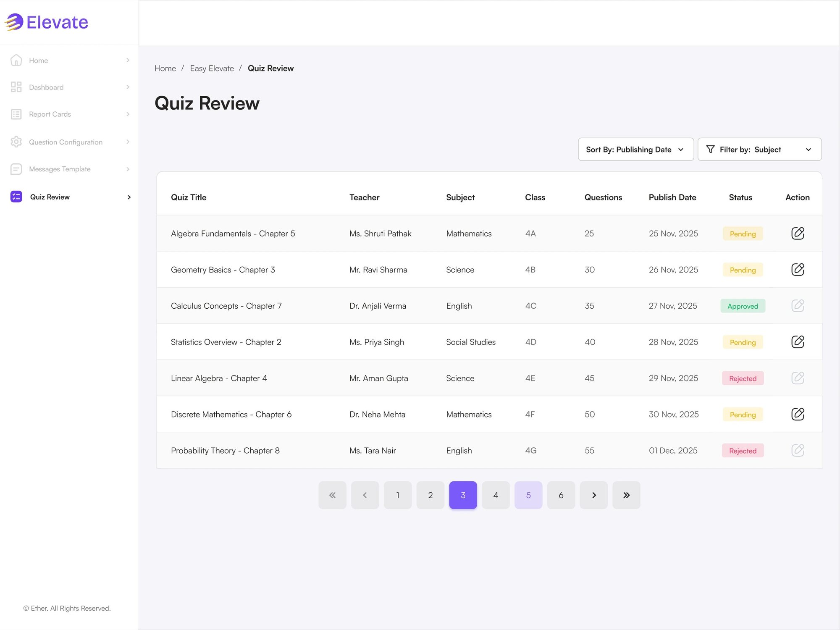The width and height of the screenshot is (840, 630).
Task: Click the Elevate logo
Action: (x=46, y=22)
